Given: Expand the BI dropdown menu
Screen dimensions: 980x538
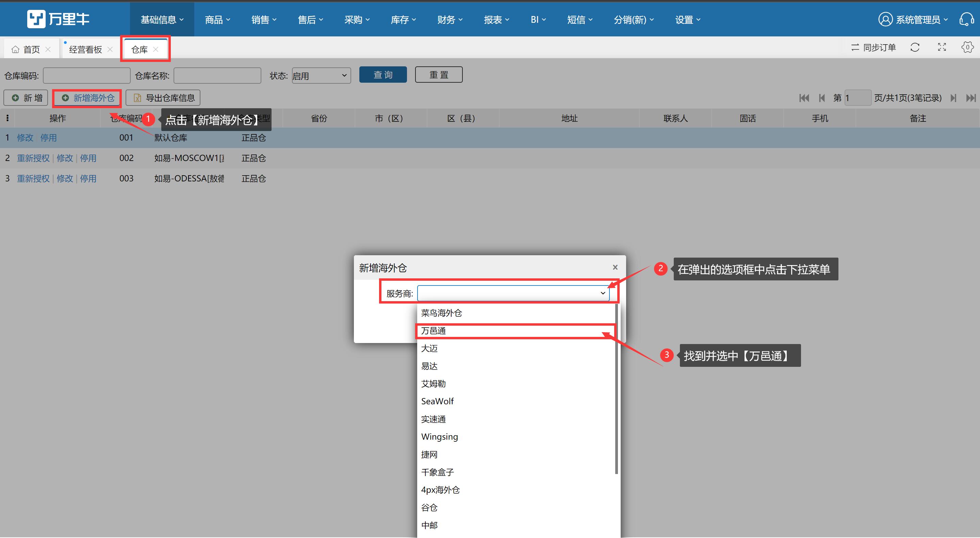Looking at the screenshot, I should (538, 20).
